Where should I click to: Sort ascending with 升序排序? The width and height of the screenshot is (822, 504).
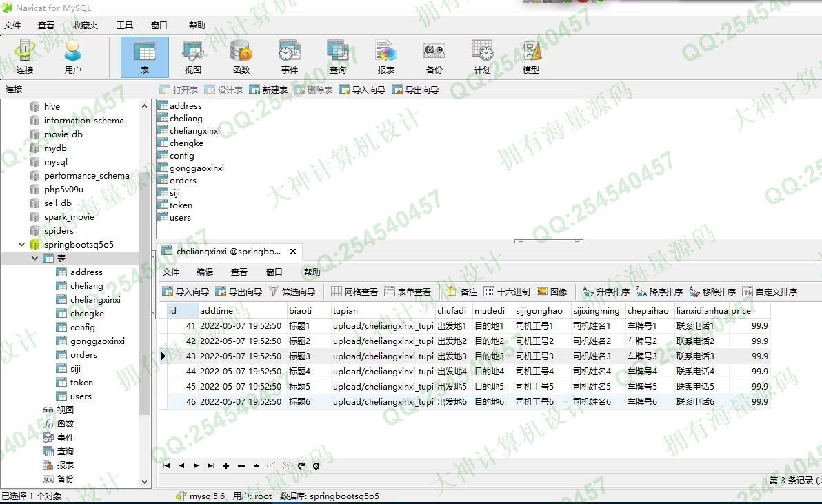click(x=607, y=292)
